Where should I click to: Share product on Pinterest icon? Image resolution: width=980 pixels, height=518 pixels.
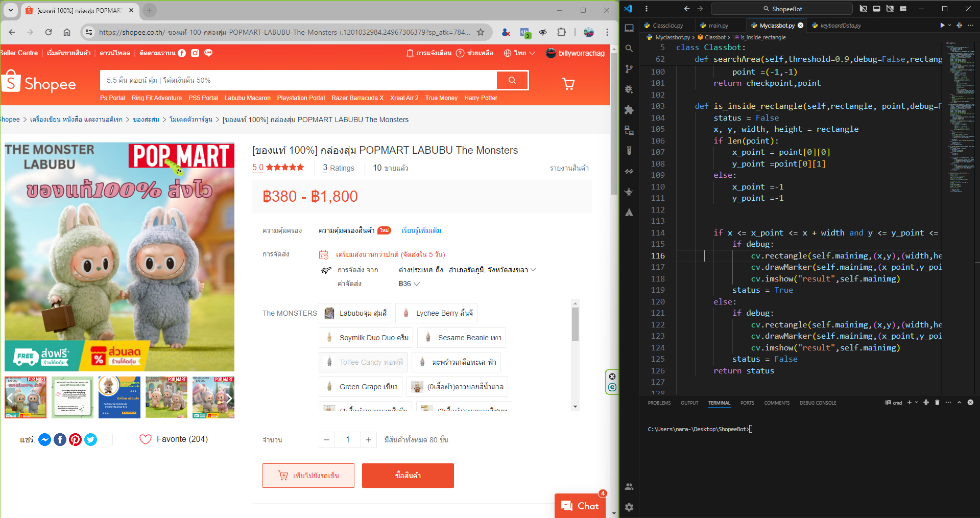pos(76,439)
